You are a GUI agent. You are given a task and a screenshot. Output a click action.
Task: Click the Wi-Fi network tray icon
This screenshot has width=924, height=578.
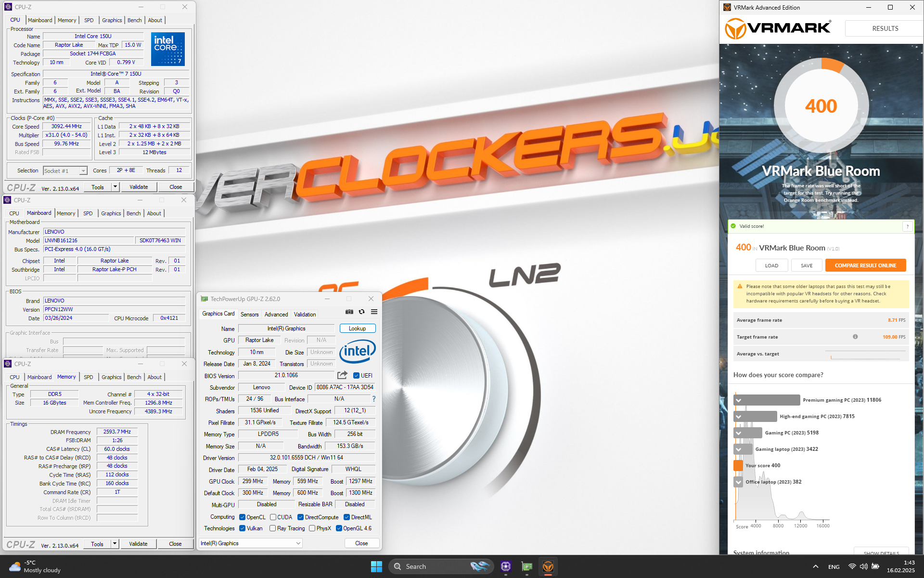coord(852,566)
